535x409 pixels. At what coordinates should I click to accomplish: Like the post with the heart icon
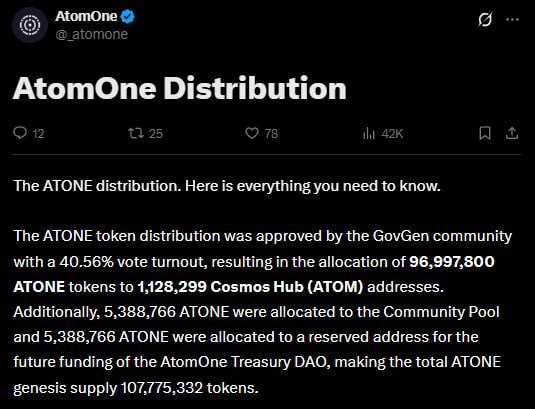coord(252,133)
